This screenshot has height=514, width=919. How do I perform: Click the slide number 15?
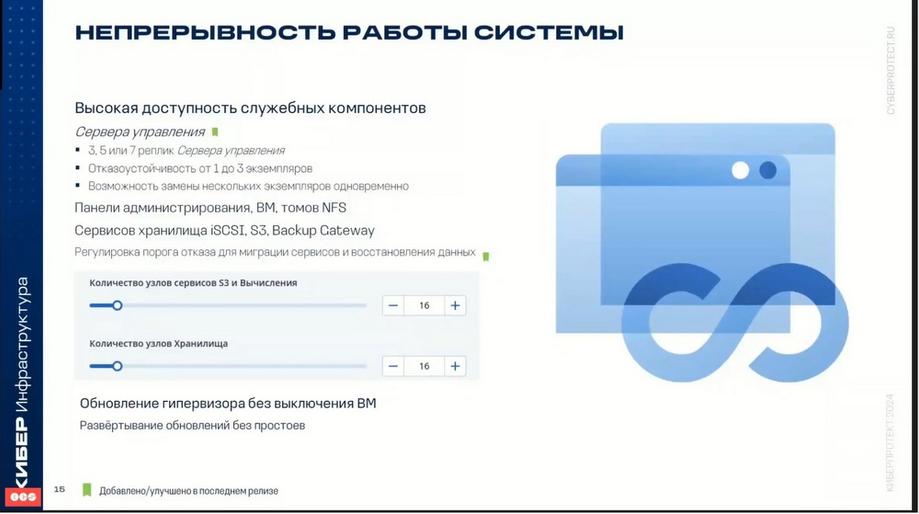59,489
